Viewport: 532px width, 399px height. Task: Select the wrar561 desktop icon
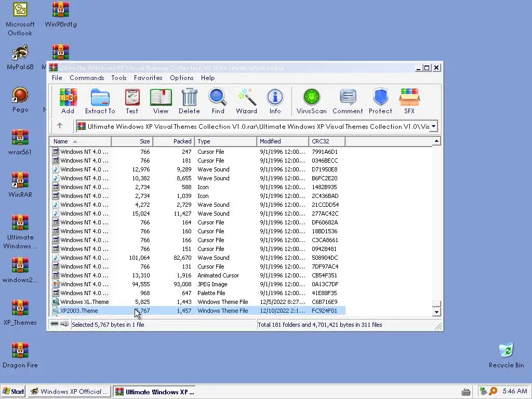20,142
